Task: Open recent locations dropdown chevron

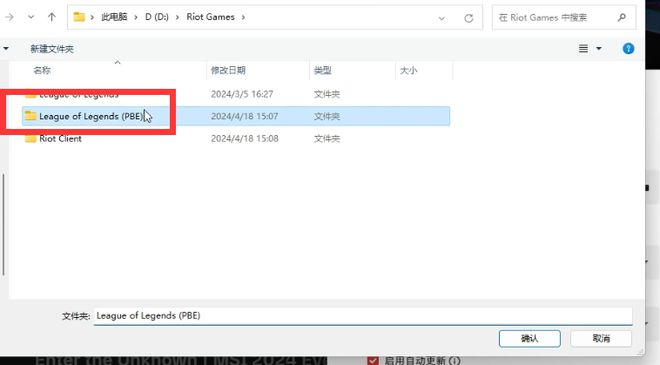Action: click(31, 17)
